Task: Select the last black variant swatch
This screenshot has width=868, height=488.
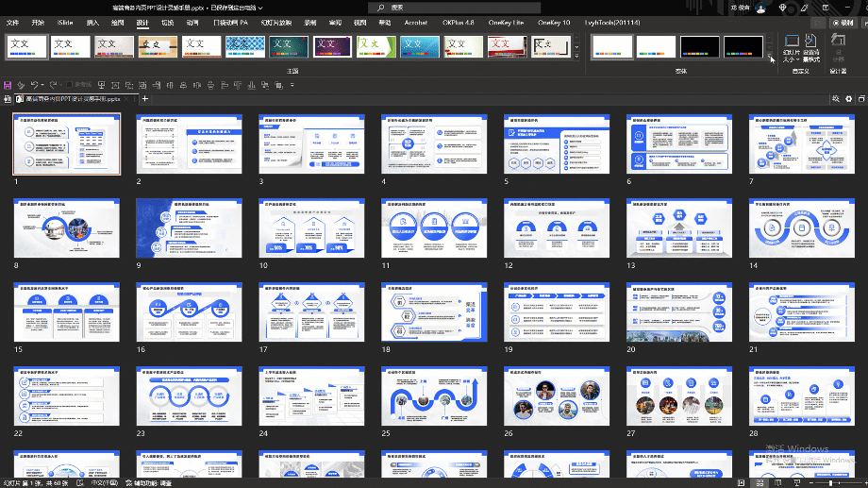Action: tap(743, 46)
